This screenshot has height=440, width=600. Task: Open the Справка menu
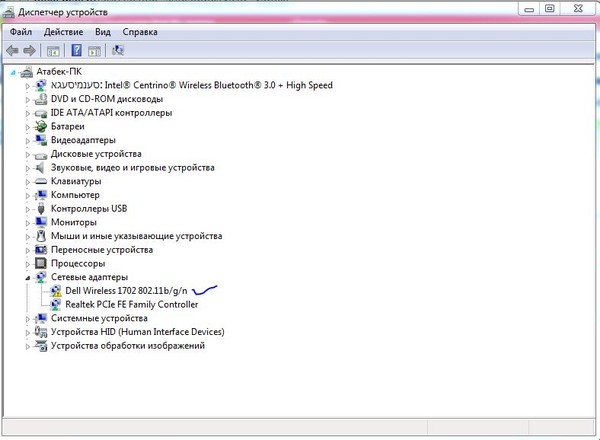140,32
